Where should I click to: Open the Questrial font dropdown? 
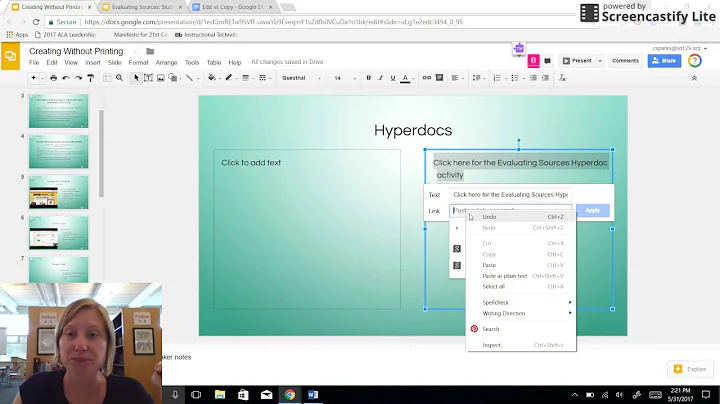click(301, 78)
